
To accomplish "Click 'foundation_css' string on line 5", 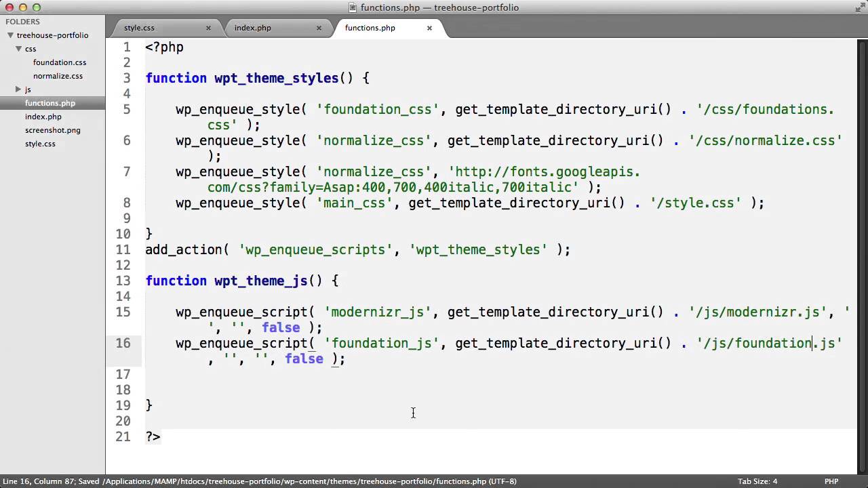I will pos(378,109).
